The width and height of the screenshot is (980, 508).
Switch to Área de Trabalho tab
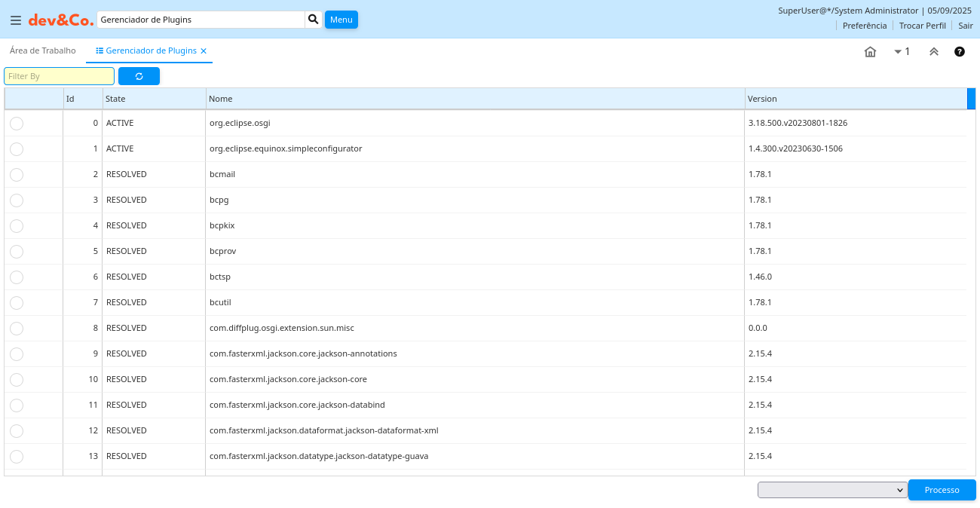click(x=43, y=50)
